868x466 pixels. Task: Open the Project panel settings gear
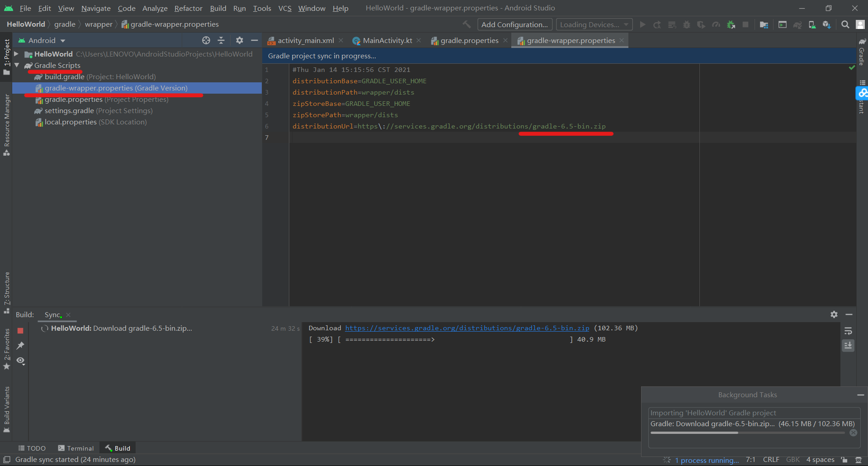pos(240,40)
